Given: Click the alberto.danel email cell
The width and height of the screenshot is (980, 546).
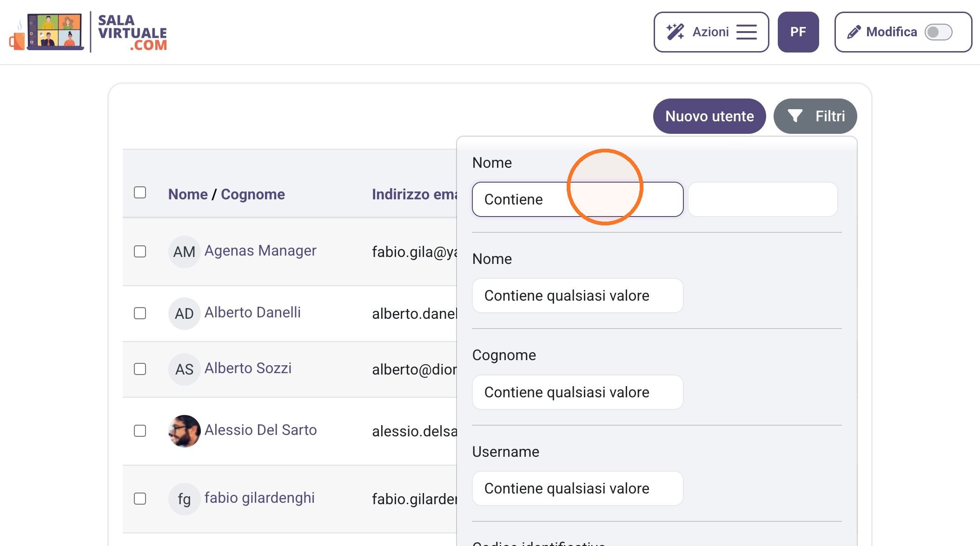Looking at the screenshot, I should tap(415, 314).
